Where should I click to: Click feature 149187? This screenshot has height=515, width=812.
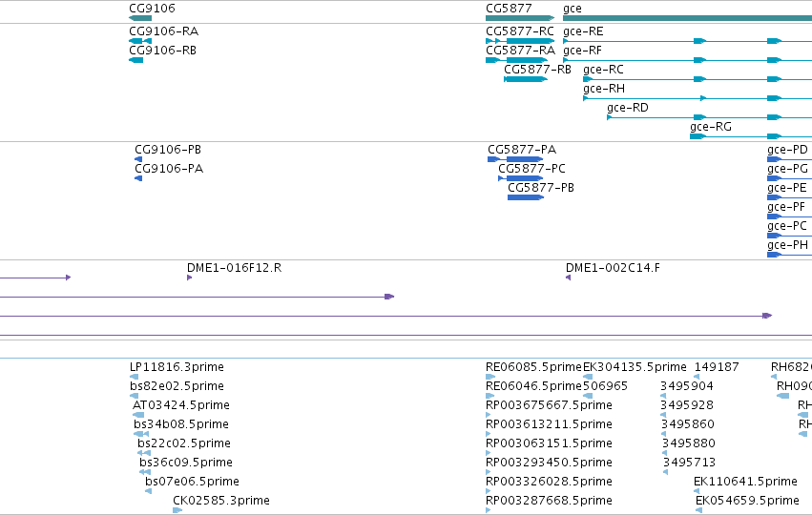pos(697,377)
